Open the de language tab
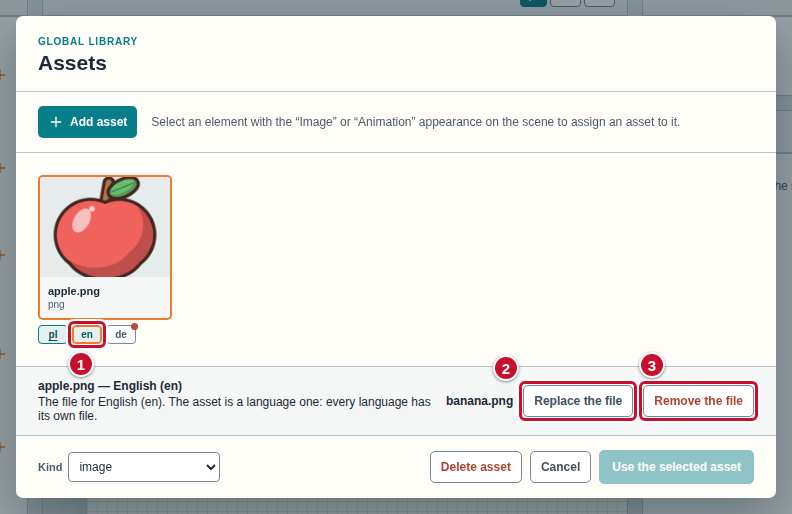The image size is (792, 514). pos(121,334)
